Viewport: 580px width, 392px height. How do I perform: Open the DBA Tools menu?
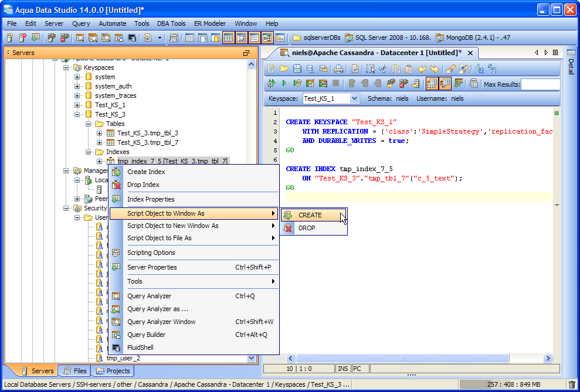171,23
